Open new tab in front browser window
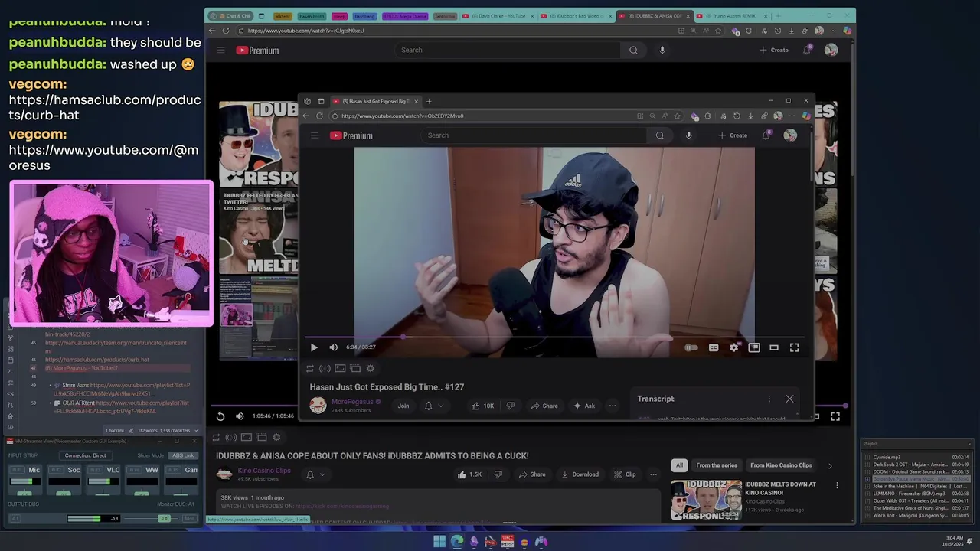Viewport: 980px width, 551px height. pyautogui.click(x=429, y=101)
